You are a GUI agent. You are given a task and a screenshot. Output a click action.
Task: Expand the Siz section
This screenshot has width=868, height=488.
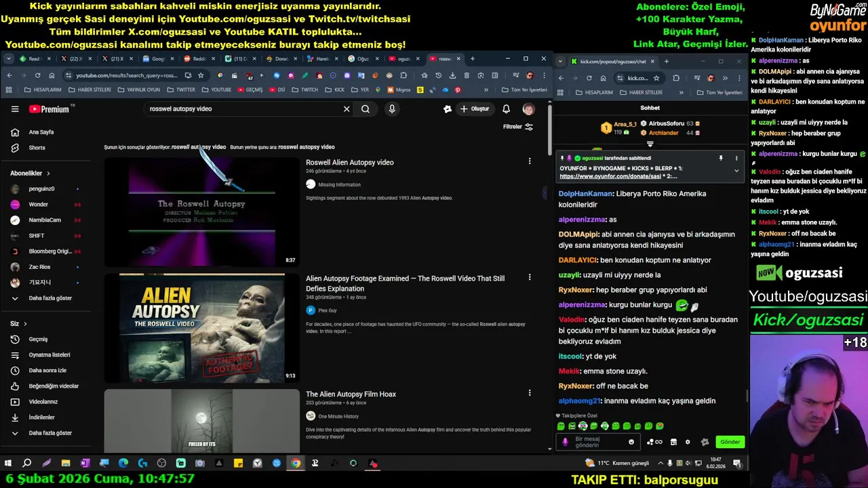coord(18,324)
